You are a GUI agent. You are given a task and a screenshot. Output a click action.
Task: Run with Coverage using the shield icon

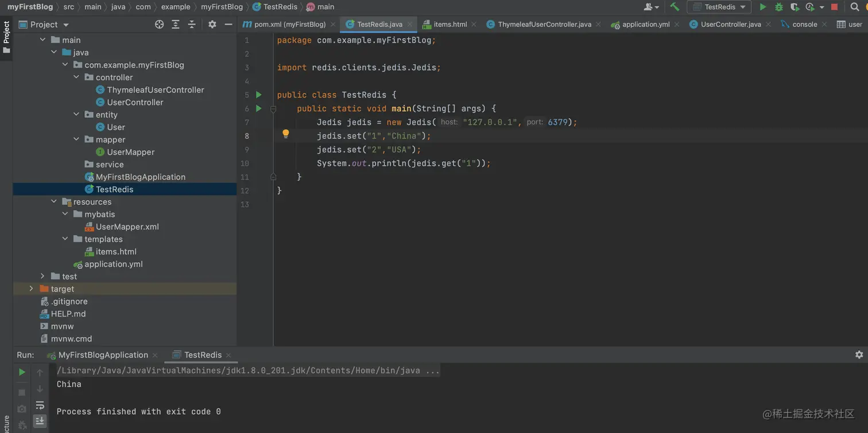(x=795, y=7)
